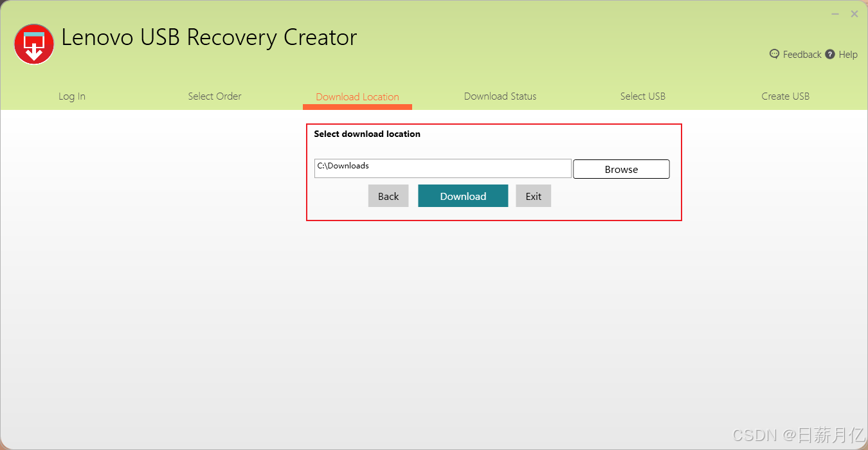Click the 'Select download location' heading

pos(367,134)
